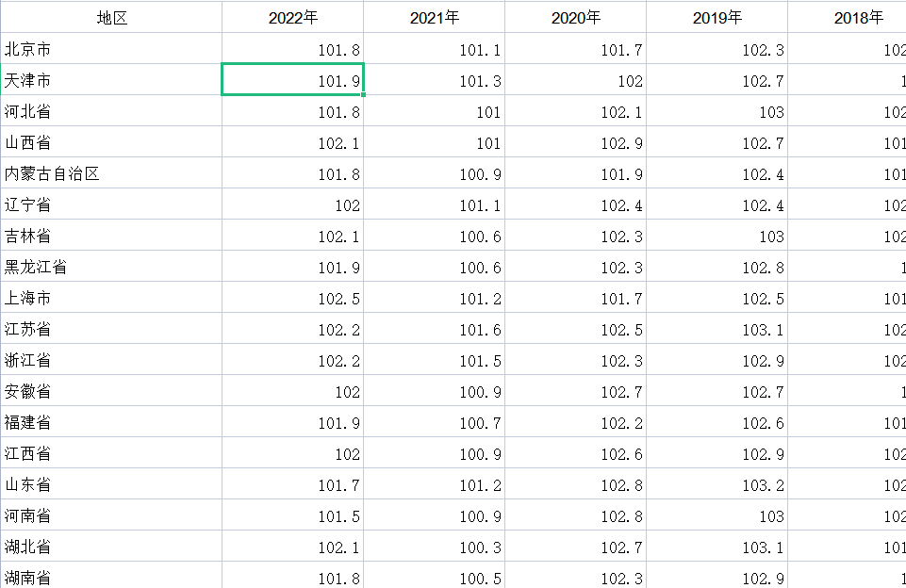Click 辽宁省's 2020年 value 102.4
This screenshot has height=588, width=906.
575,205
